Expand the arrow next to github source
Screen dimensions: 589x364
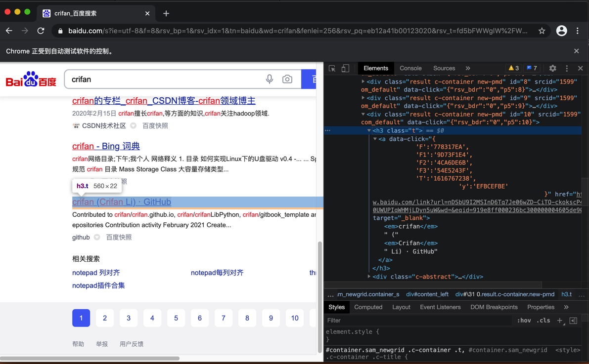pyautogui.click(x=97, y=237)
